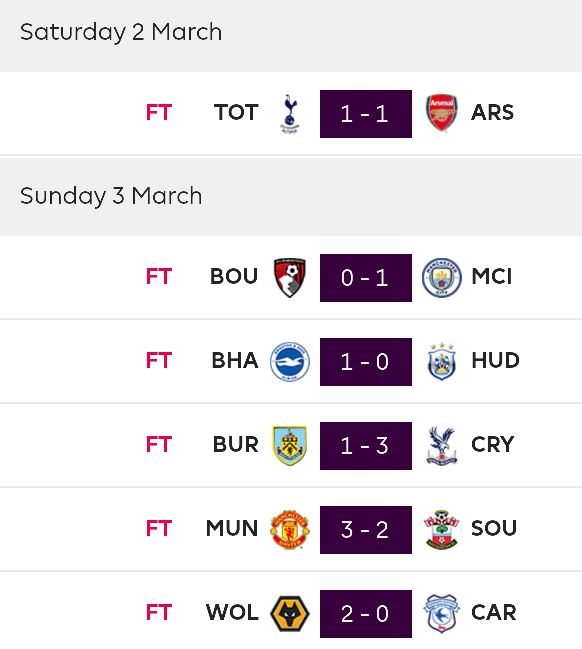
Task: Click the Burnley club crest
Action: point(290,446)
